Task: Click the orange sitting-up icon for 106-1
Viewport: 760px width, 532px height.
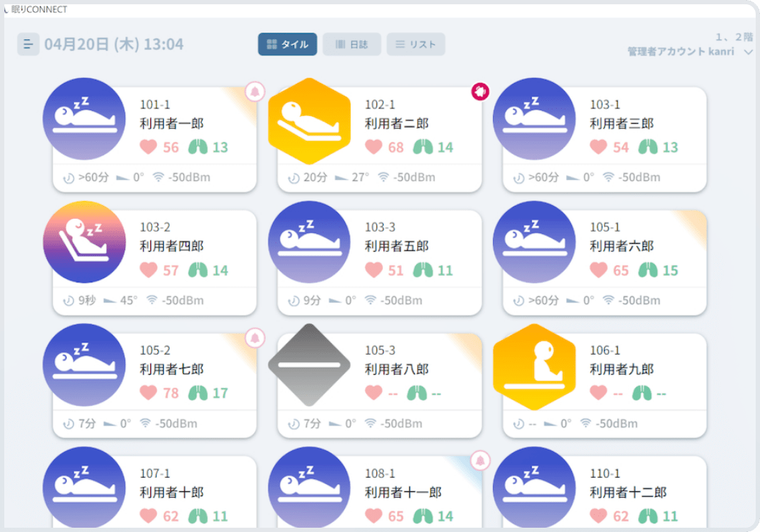Action: 534,365
